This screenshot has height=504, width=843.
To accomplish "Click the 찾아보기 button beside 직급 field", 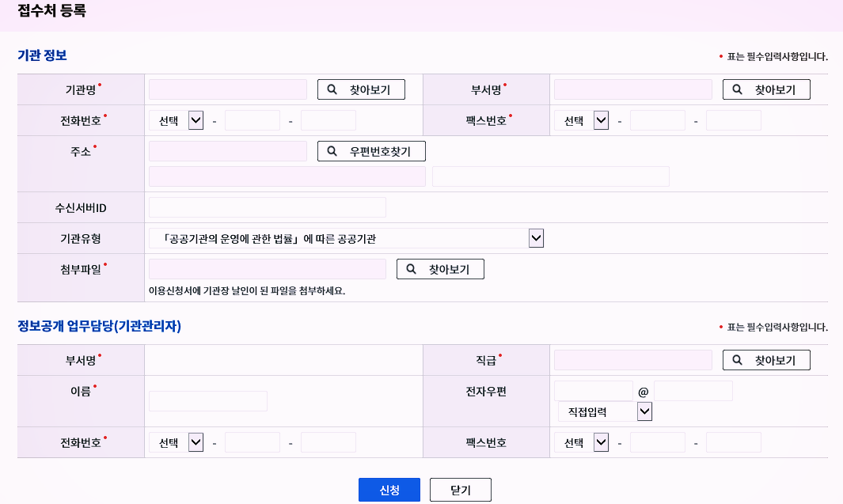I will click(x=766, y=360).
